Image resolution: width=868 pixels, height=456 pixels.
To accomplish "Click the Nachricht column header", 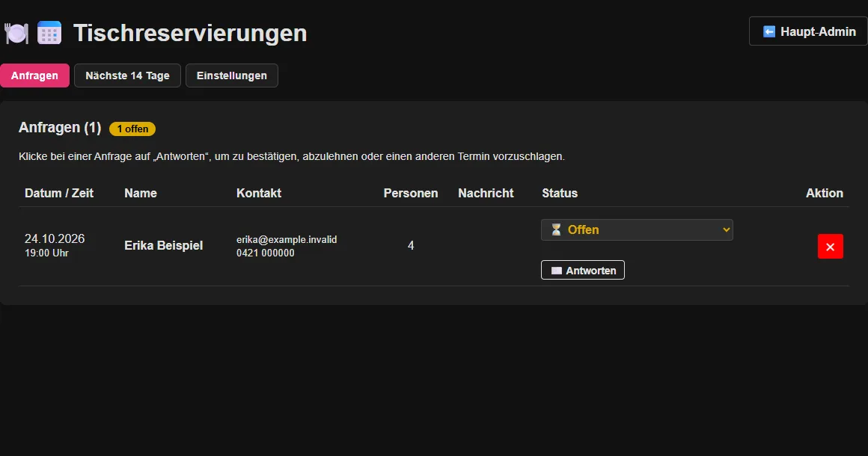I will point(486,193).
